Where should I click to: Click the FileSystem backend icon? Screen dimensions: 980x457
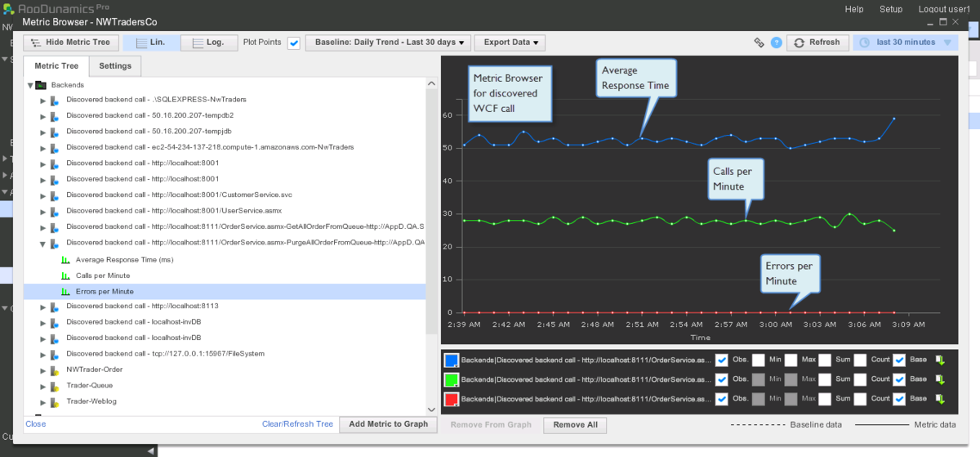pyautogui.click(x=53, y=354)
